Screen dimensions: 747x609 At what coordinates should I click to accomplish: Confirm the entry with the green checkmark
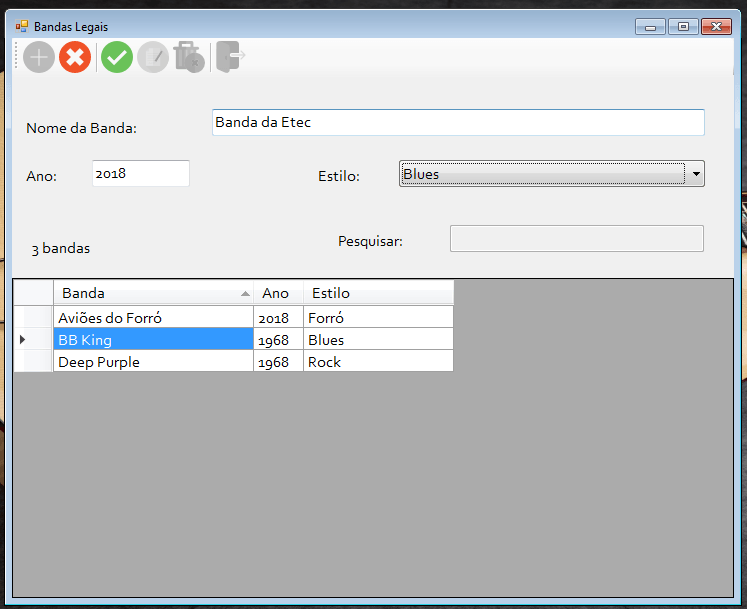click(117, 57)
